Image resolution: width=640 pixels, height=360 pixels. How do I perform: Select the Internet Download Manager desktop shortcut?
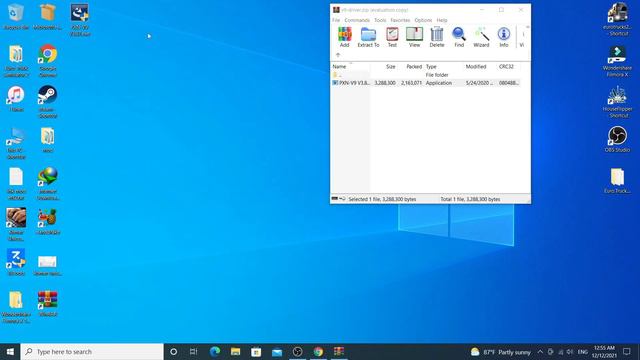pyautogui.click(x=48, y=183)
